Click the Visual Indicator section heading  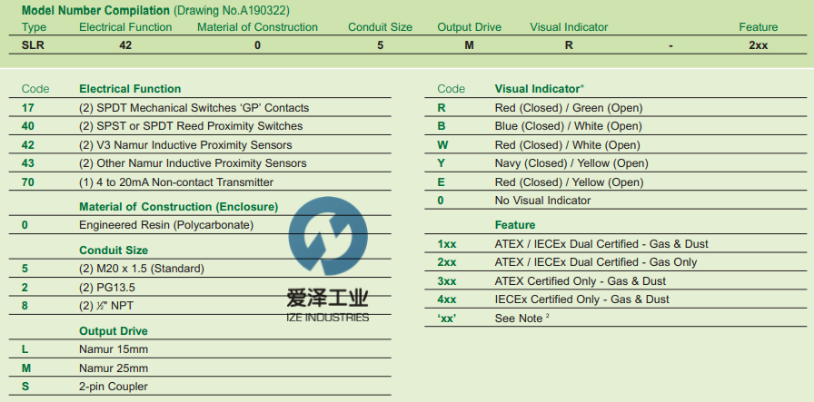pos(539,89)
